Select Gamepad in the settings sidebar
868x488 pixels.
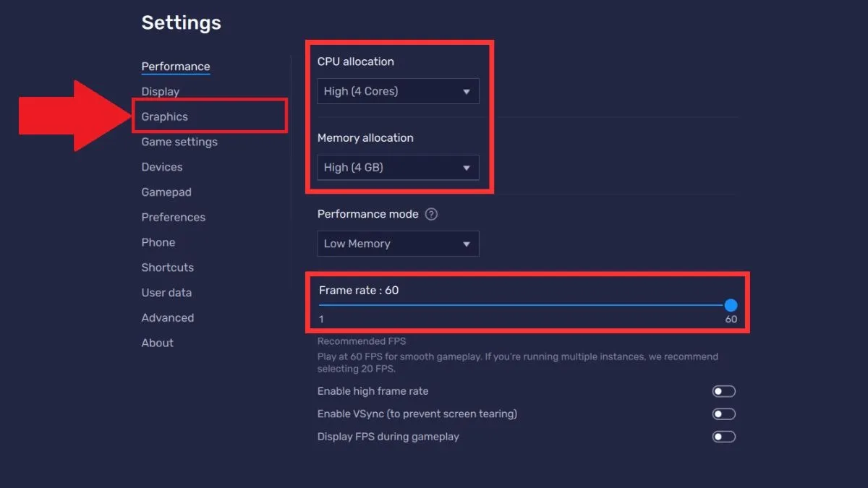click(166, 192)
